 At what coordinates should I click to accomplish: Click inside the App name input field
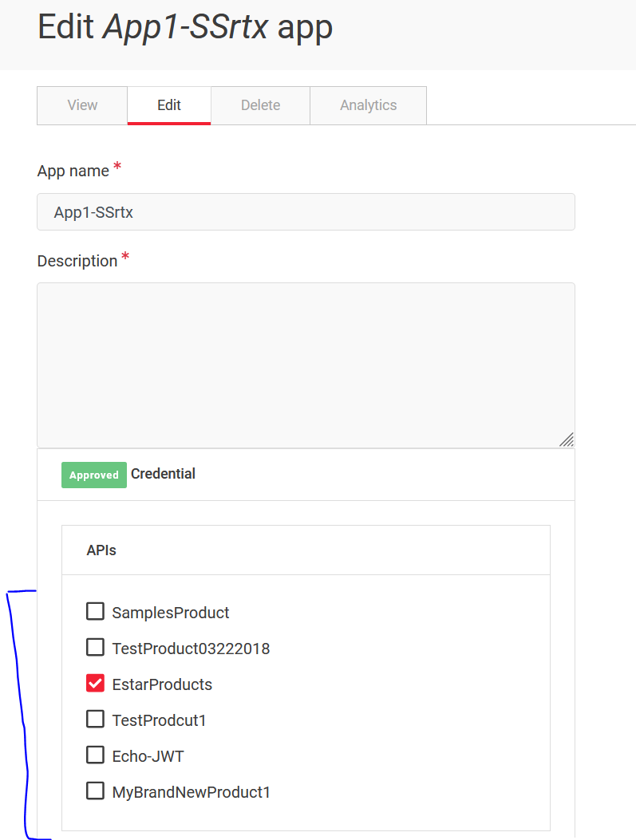point(306,211)
